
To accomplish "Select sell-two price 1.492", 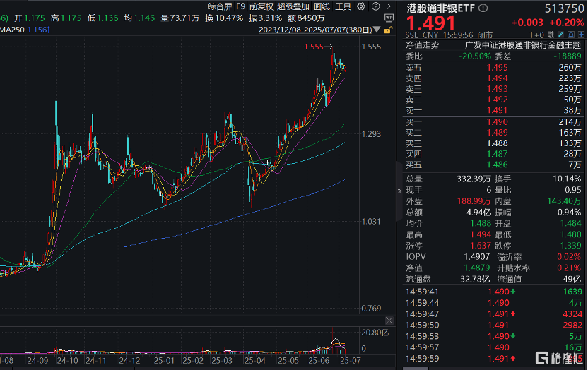I will pyautogui.click(x=497, y=100).
